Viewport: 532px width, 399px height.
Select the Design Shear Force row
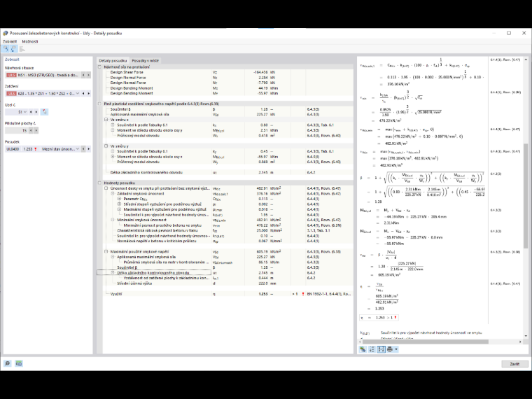[x=225, y=72]
